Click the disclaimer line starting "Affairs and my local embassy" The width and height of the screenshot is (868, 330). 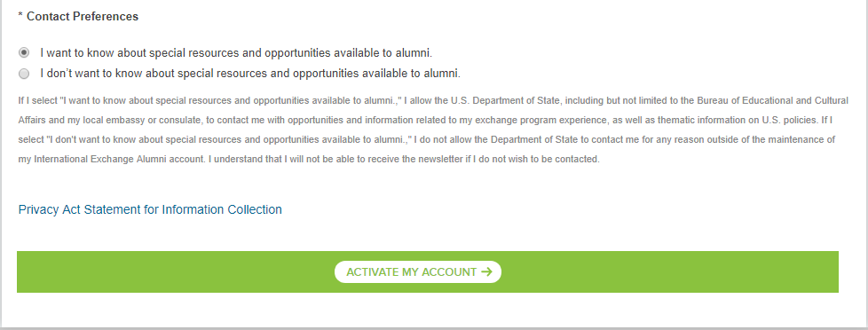(425, 120)
